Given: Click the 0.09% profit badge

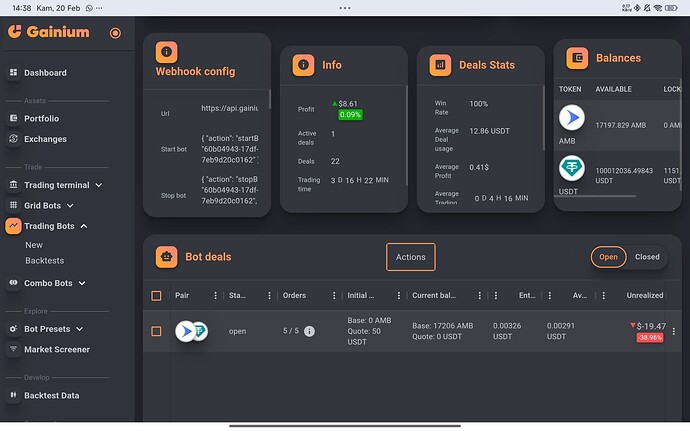Looking at the screenshot, I should tap(350, 115).
